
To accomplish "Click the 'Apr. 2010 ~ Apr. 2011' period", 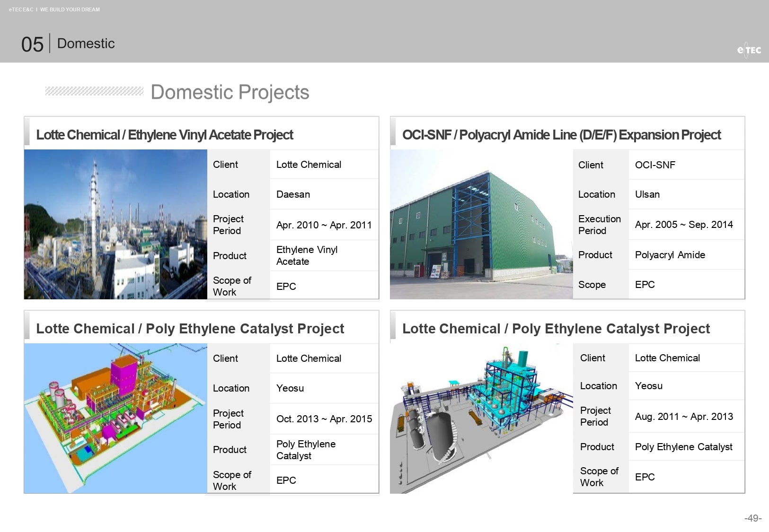I will click(324, 225).
